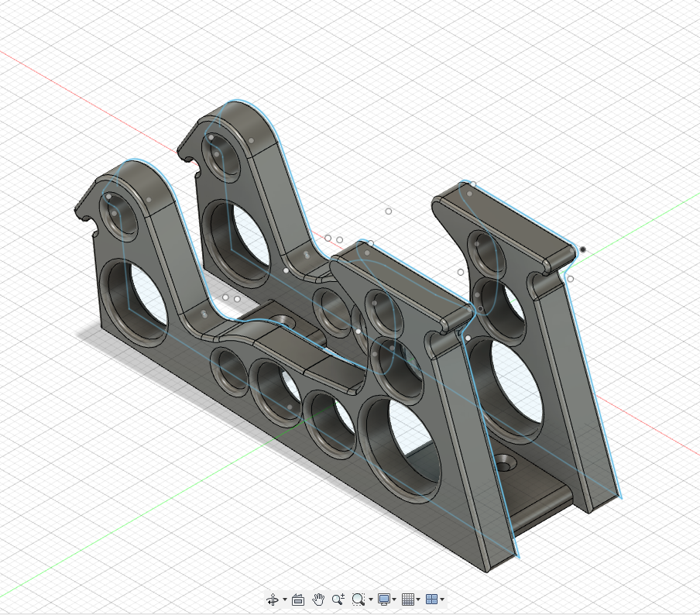Select the Orbit tool icon
This screenshot has width=700, height=615.
point(273,600)
